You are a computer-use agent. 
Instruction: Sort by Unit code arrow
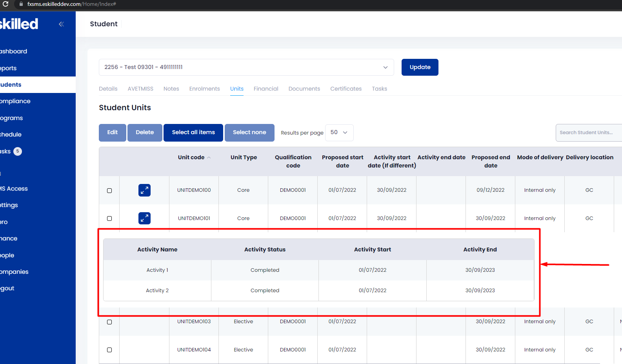209,157
